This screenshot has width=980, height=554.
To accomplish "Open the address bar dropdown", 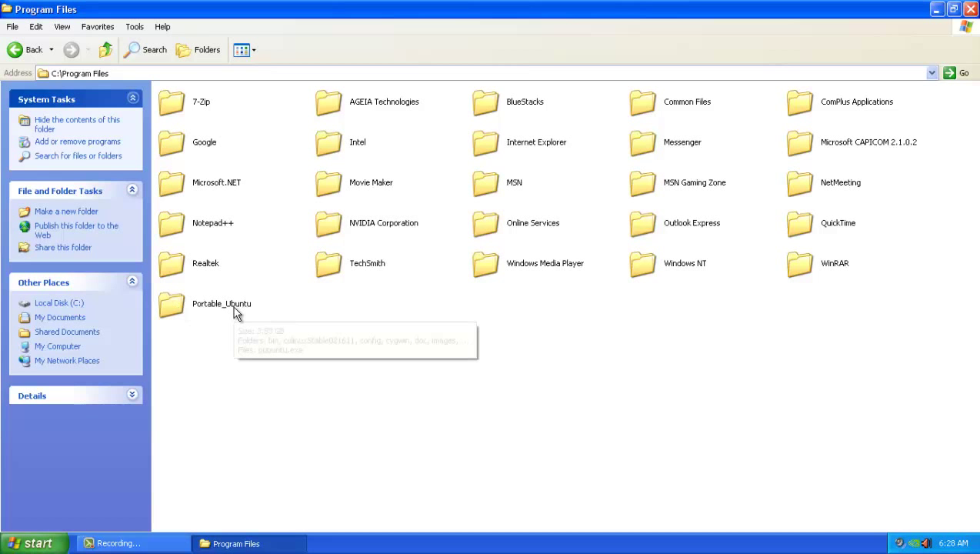I will [932, 72].
